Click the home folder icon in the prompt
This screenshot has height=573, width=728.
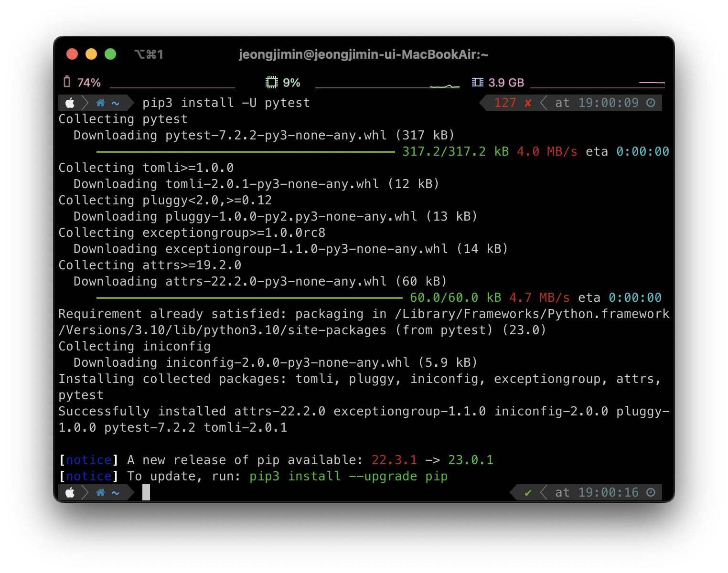click(x=100, y=103)
